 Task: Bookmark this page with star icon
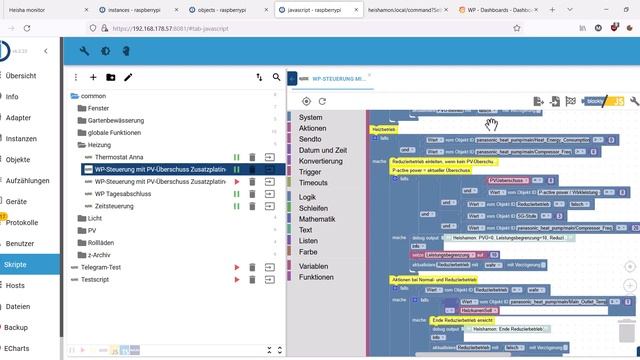click(517, 29)
